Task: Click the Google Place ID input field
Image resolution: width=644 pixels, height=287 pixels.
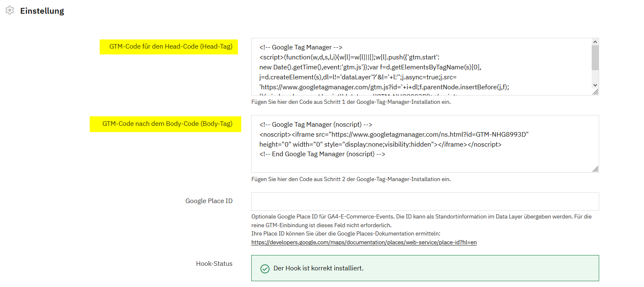Action: (x=425, y=201)
